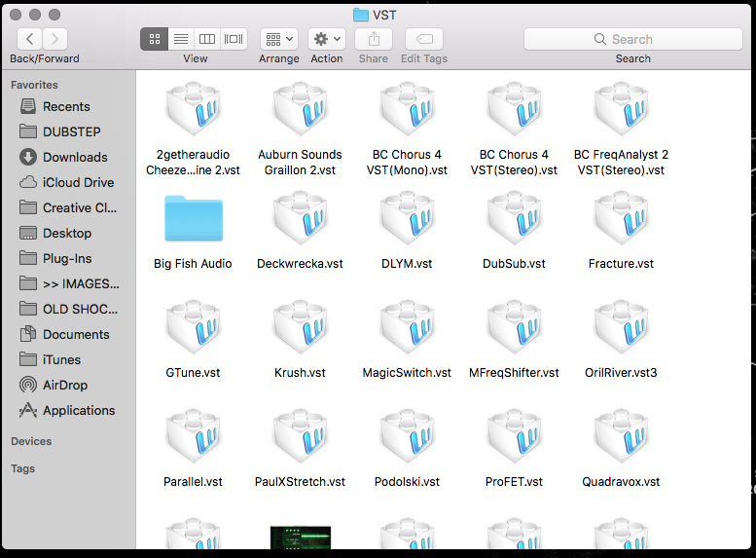Click the Favorites sidebar section header

(34, 85)
